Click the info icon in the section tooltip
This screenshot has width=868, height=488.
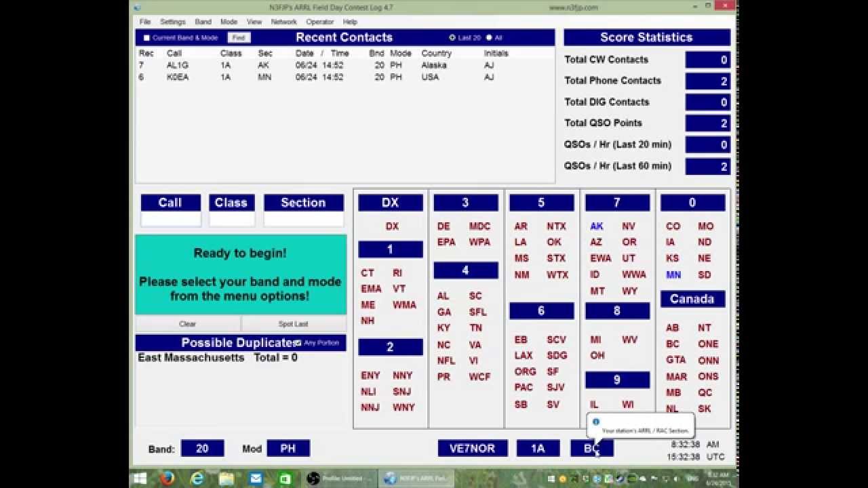point(596,421)
